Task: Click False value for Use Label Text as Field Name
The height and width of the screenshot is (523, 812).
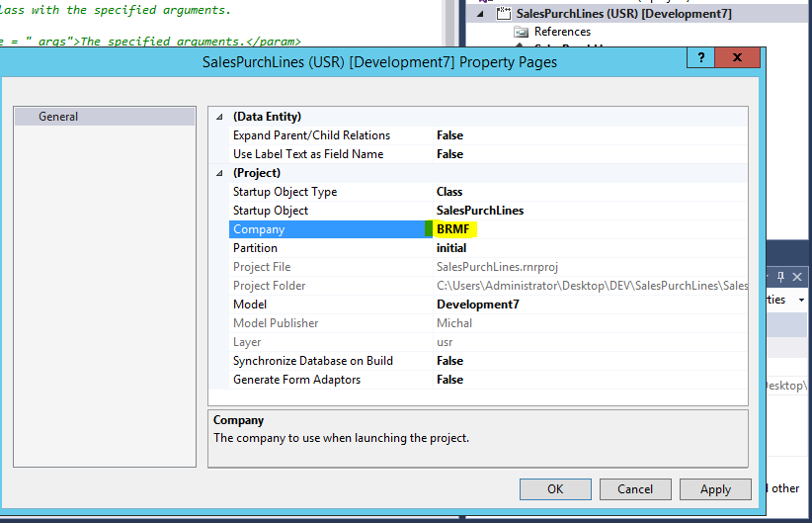Action: pyautogui.click(x=449, y=154)
